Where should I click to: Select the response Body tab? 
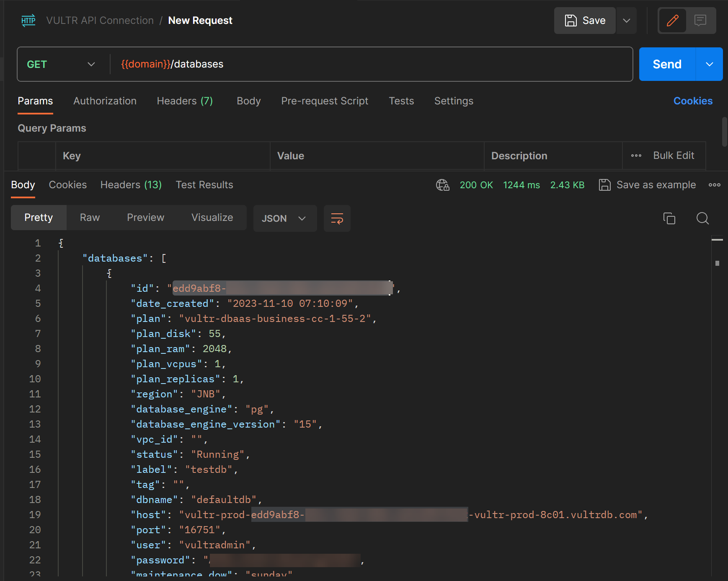23,185
